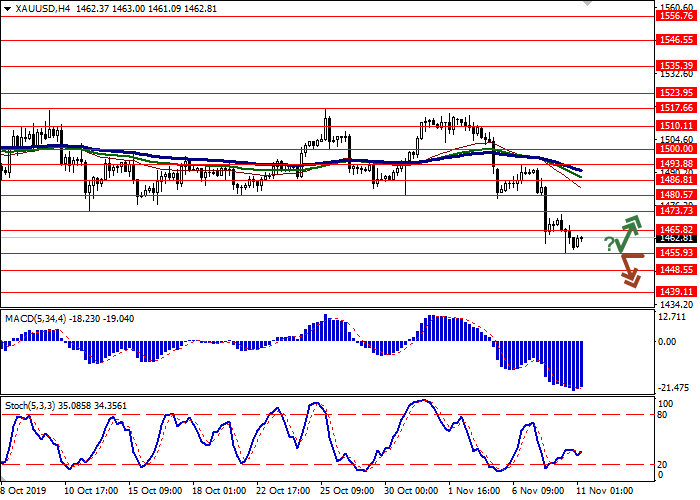This screenshot has width=700, height=500.
Task: Click the 1556.76 resistance level label
Action: [676, 16]
